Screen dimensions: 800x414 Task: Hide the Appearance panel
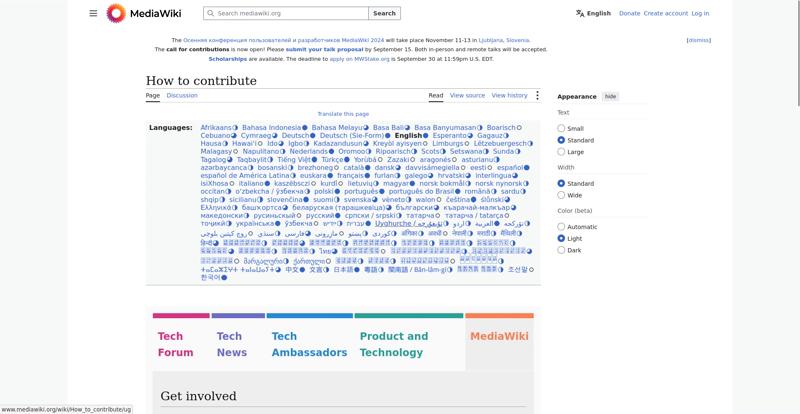(610, 96)
